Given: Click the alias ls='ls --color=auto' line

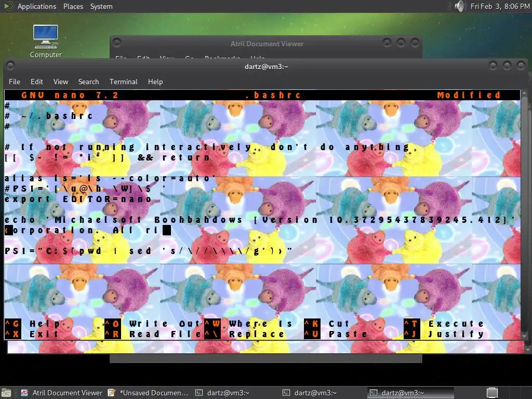Looking at the screenshot, I should [x=110, y=179].
